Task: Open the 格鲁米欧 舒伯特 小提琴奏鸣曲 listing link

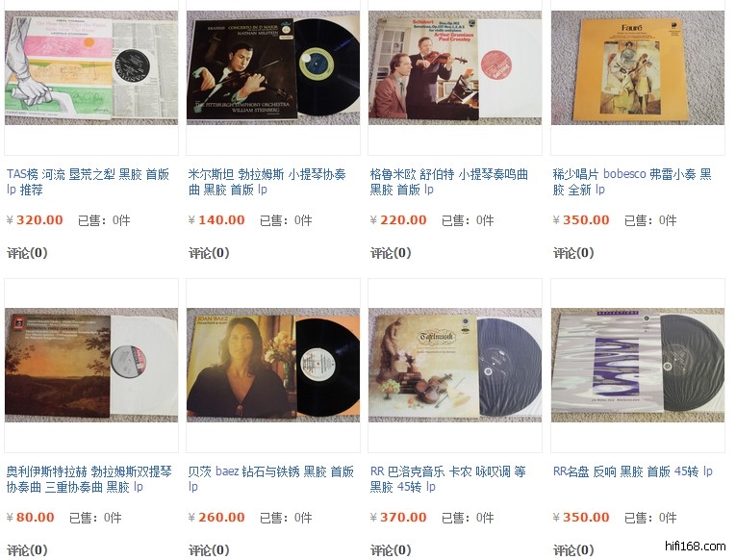Action: click(x=449, y=182)
